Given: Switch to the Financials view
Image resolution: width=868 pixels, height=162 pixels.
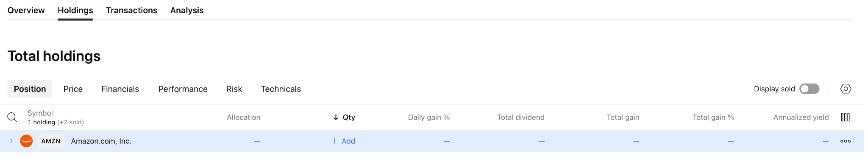Looking at the screenshot, I should coord(120,89).
